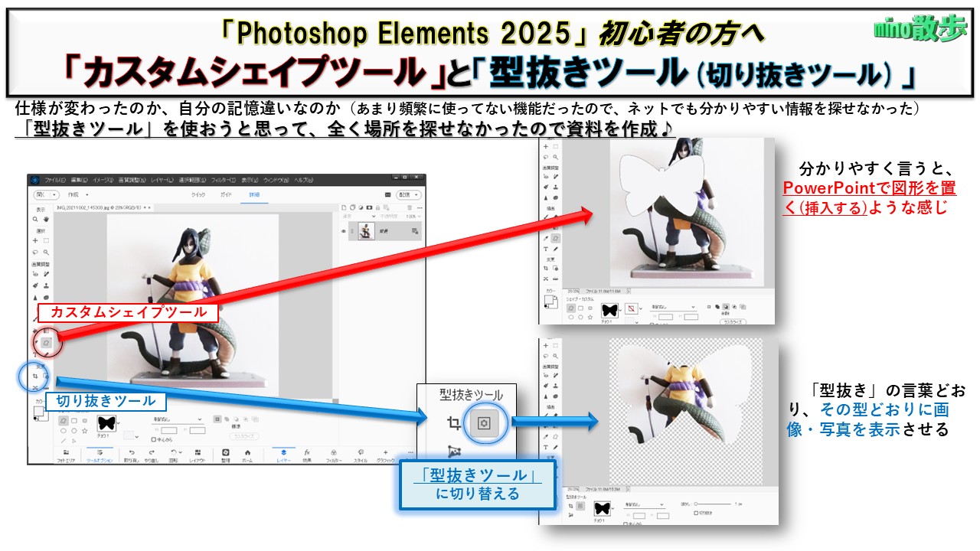The image size is (980, 551).
Task: Enable the 中心から checkbox in tool options
Action: point(154,439)
